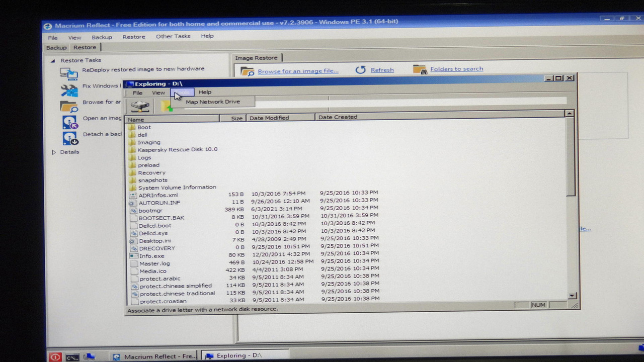The width and height of the screenshot is (644, 362).
Task: Click the new folder icon in Explorer toolbar
Action: [x=167, y=106]
